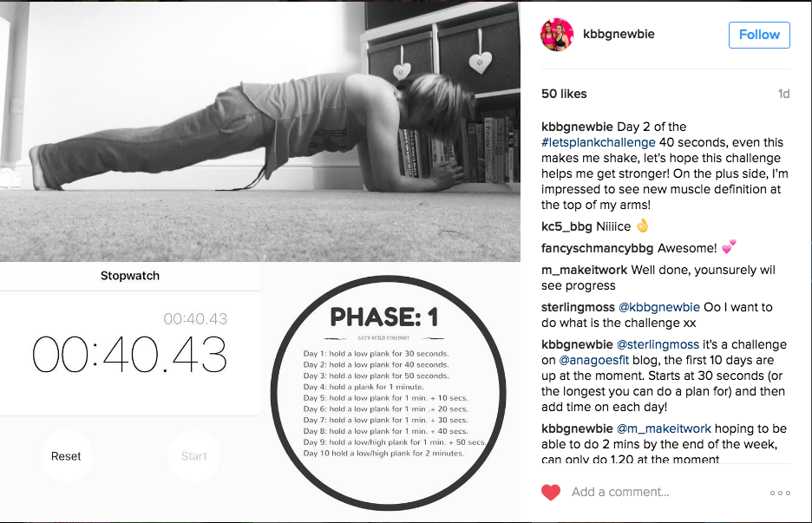Click the kbbgnewbie username in header

click(x=619, y=34)
